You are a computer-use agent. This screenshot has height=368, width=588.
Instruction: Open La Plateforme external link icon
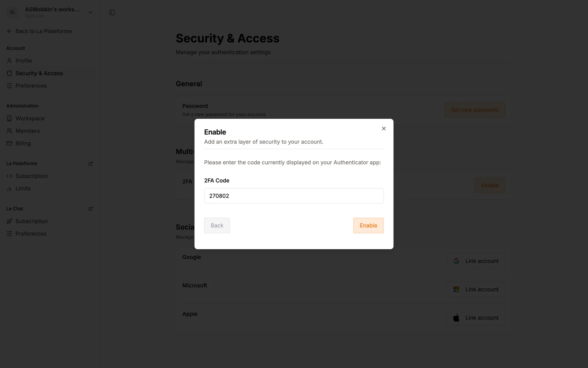(90, 164)
